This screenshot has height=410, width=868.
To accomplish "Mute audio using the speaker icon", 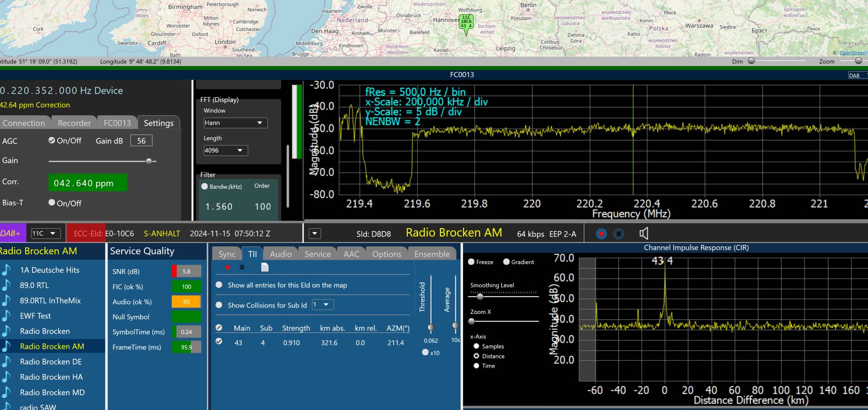I will click(643, 234).
